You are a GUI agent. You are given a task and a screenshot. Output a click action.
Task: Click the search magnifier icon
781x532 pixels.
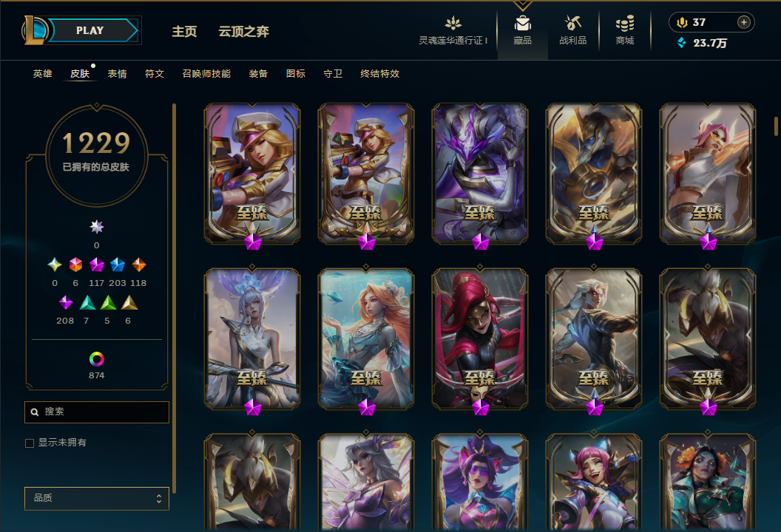pyautogui.click(x=34, y=412)
